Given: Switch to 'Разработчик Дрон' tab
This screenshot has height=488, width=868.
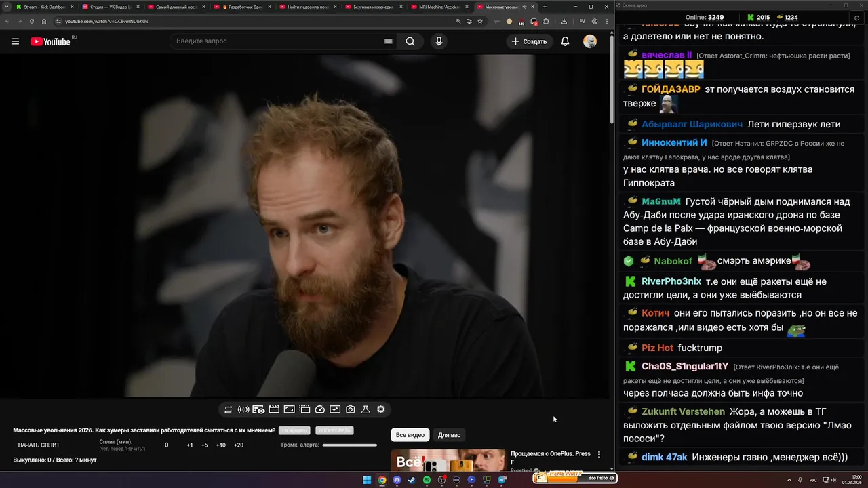Looking at the screenshot, I should pyautogui.click(x=241, y=7).
